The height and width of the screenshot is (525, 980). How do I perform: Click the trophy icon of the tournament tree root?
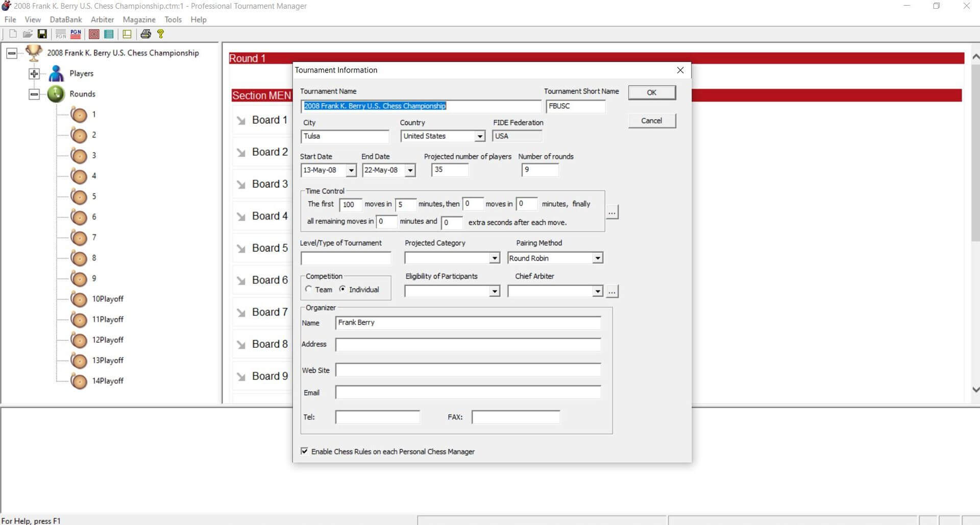pyautogui.click(x=34, y=53)
